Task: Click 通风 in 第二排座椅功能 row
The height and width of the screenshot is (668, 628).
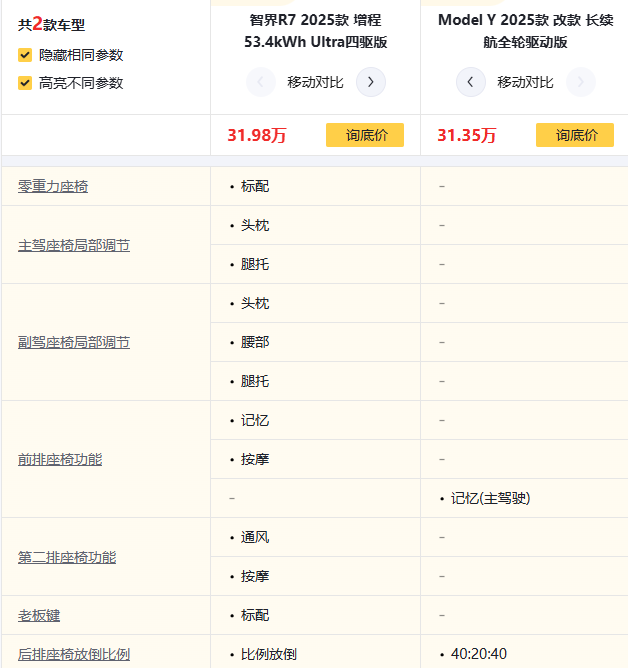Action: [x=255, y=537]
